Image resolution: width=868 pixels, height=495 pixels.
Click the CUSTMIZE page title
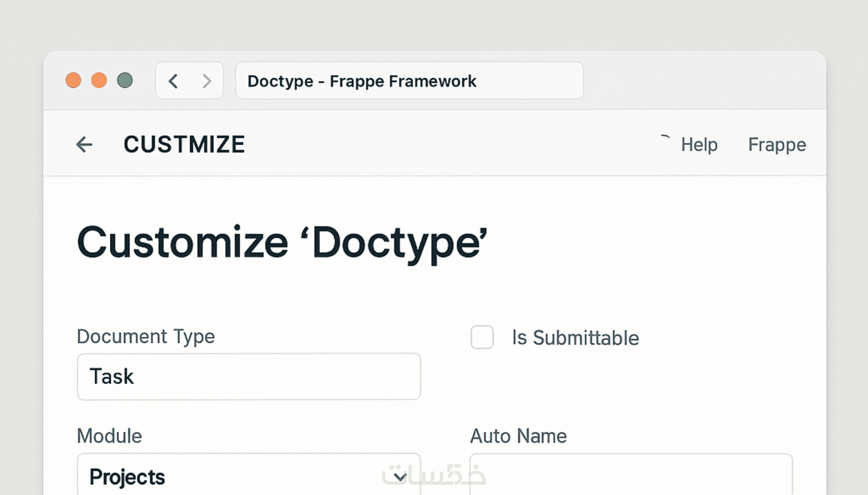[x=184, y=145]
